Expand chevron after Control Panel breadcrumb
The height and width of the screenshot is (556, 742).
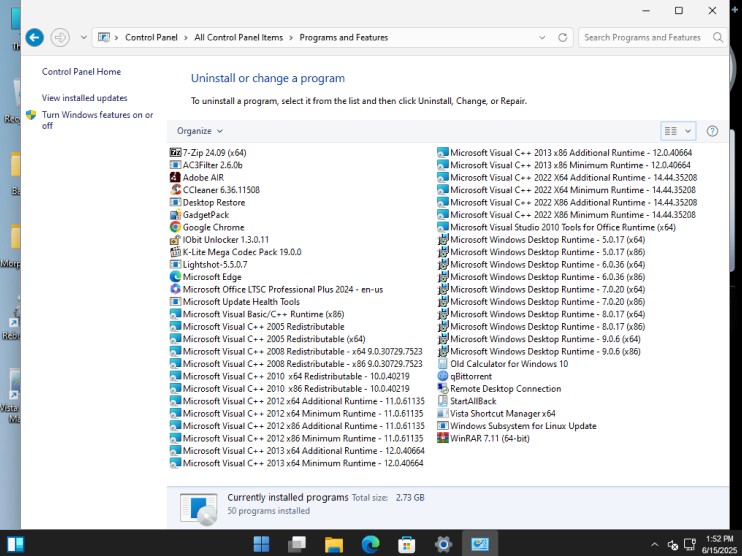pos(186,37)
